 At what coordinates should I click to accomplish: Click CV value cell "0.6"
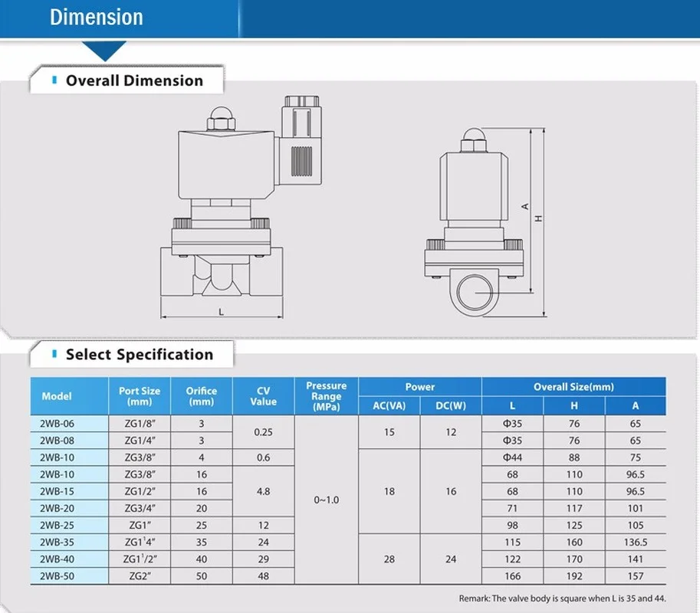click(x=264, y=457)
